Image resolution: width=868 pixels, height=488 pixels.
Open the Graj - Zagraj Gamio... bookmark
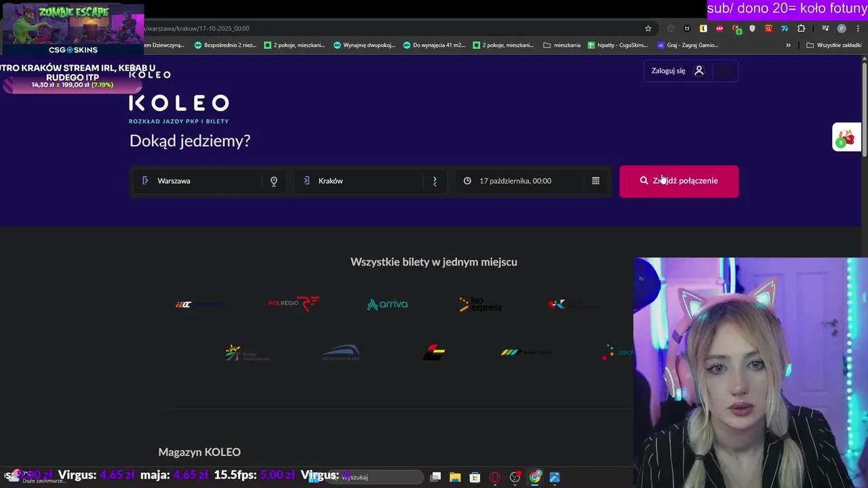[688, 45]
